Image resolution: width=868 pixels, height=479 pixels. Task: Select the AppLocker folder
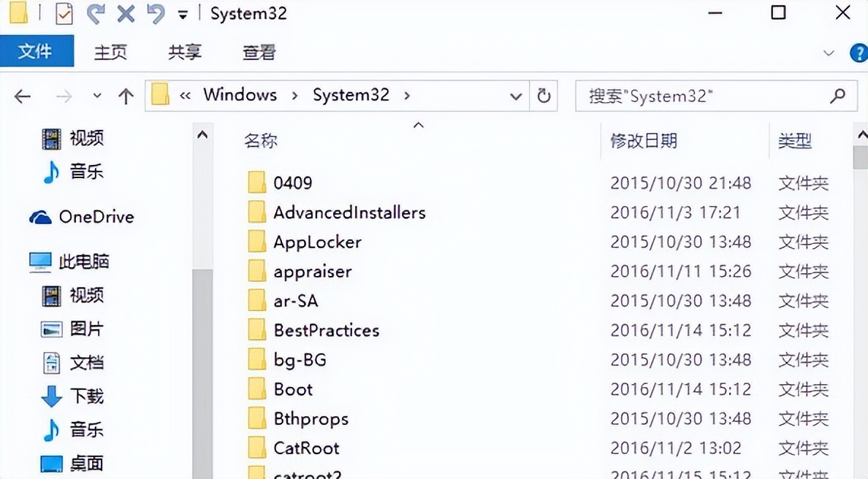point(317,242)
